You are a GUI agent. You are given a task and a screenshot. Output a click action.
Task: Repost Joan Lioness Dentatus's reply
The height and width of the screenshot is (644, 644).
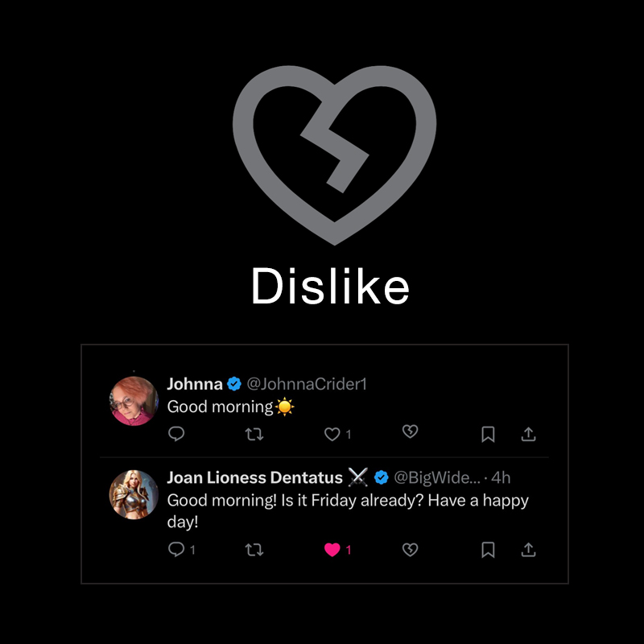point(254,550)
